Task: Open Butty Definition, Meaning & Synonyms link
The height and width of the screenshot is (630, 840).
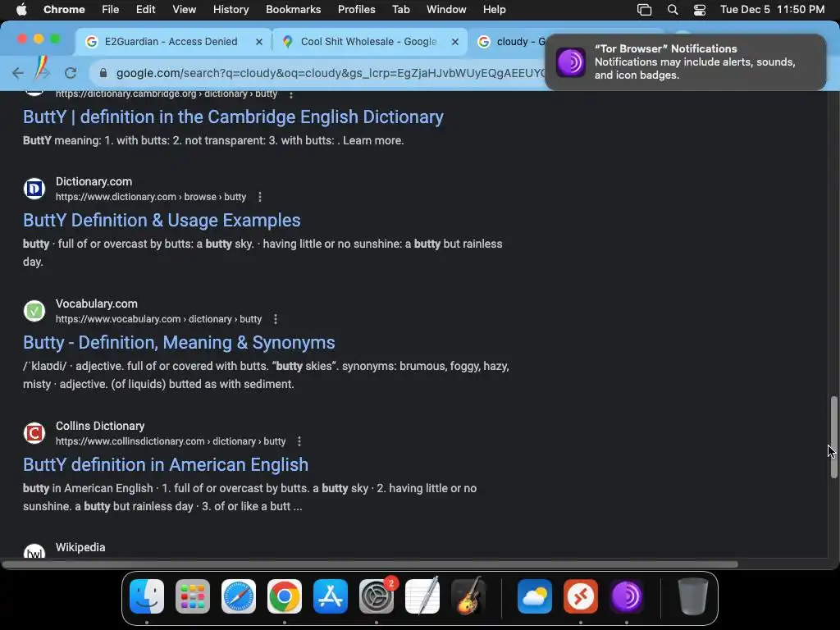Action: (x=179, y=342)
